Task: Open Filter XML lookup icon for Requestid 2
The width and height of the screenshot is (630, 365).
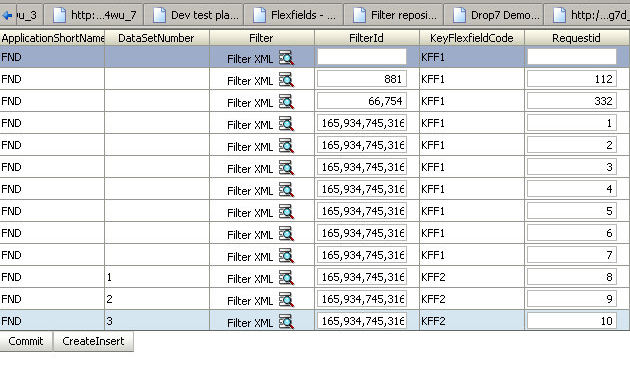Action: point(286,146)
